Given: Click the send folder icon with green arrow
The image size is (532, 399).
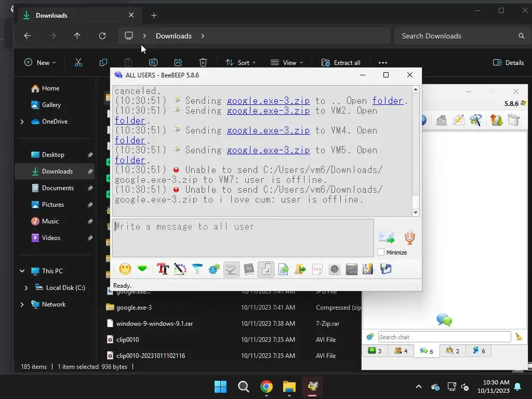Looking at the screenshot, I should tap(300, 269).
